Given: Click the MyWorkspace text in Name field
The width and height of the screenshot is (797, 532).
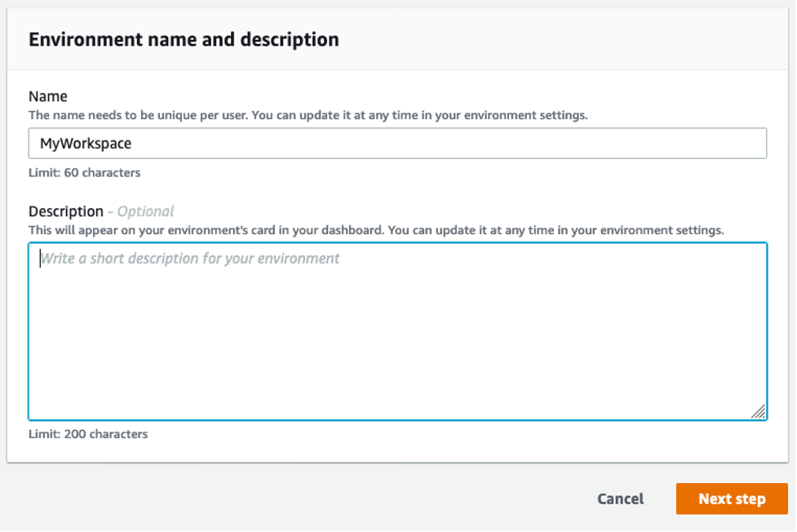Looking at the screenshot, I should tap(86, 144).
